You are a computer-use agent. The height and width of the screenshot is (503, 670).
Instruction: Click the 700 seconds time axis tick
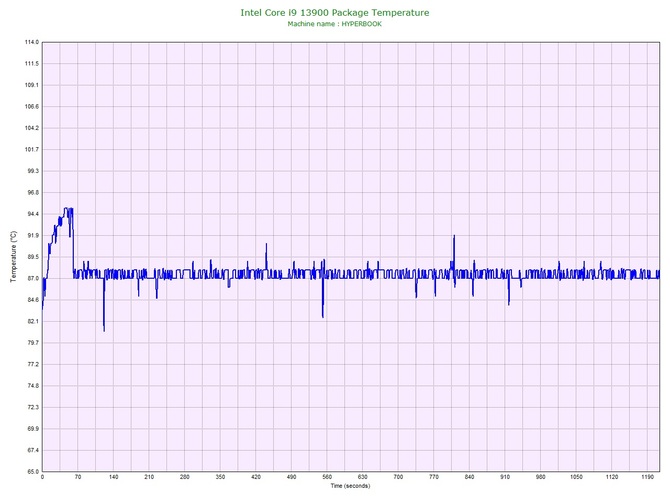(398, 477)
